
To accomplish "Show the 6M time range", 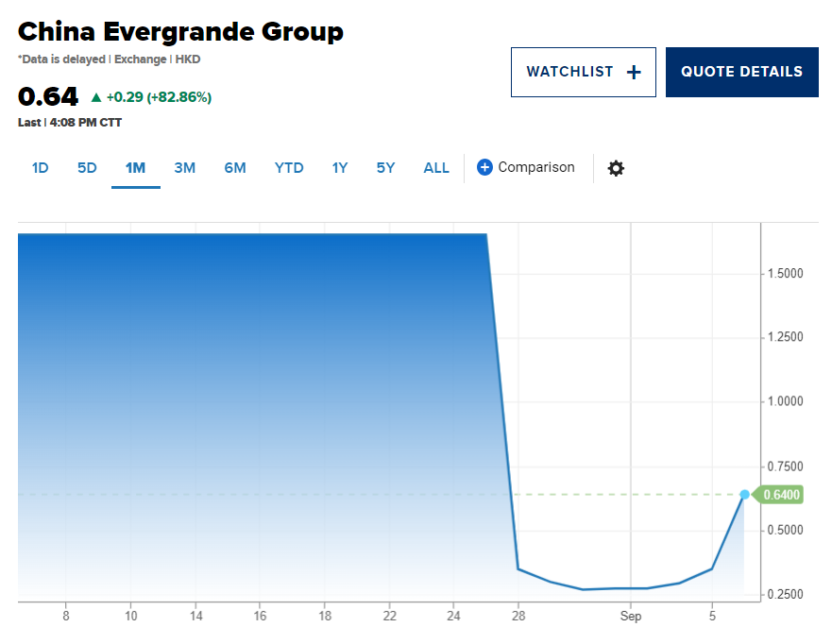I will click(234, 168).
